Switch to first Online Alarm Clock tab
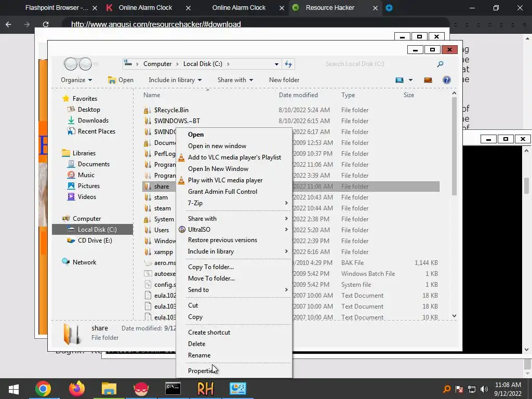Screen dimensions: 532x399 (145, 8)
